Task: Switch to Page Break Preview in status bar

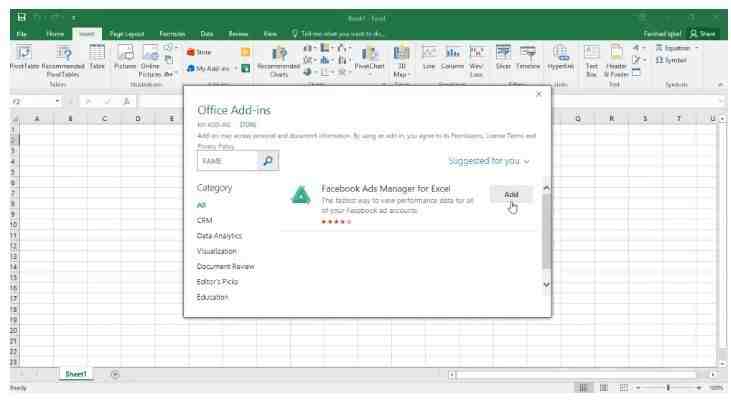Action: click(623, 388)
